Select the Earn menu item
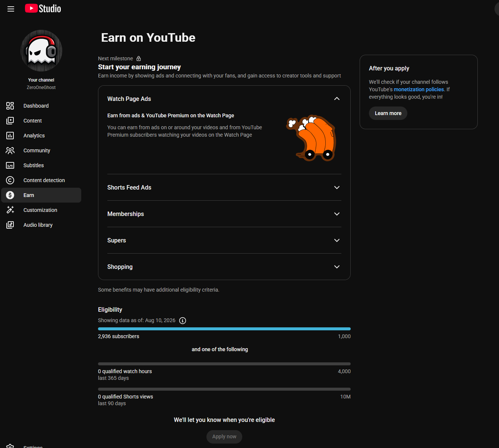 pyautogui.click(x=41, y=195)
